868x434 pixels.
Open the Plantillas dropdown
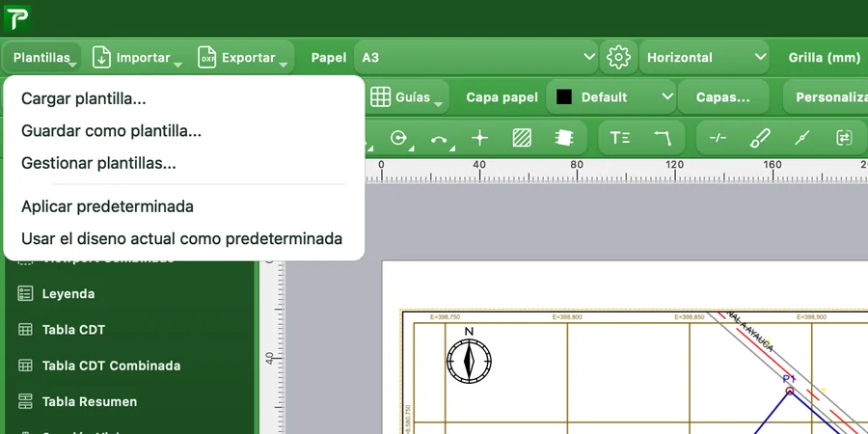pyautogui.click(x=42, y=58)
